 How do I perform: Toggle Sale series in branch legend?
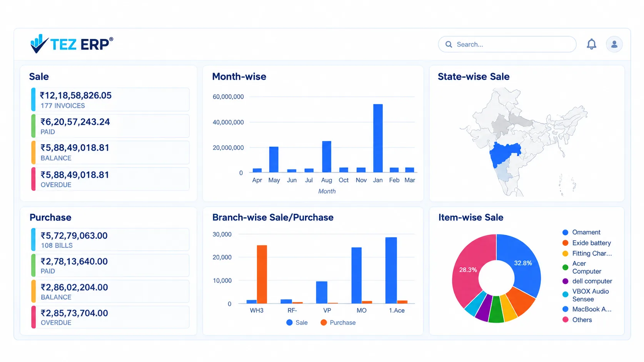coord(297,322)
